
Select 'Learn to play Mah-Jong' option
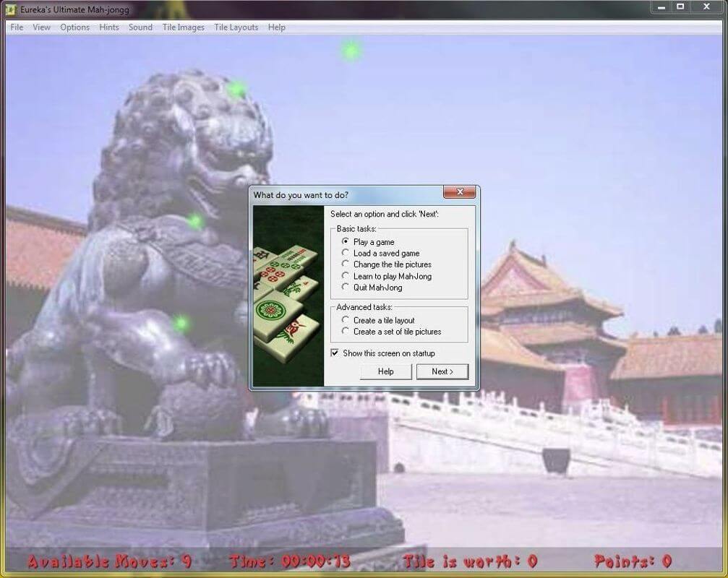[386, 276]
